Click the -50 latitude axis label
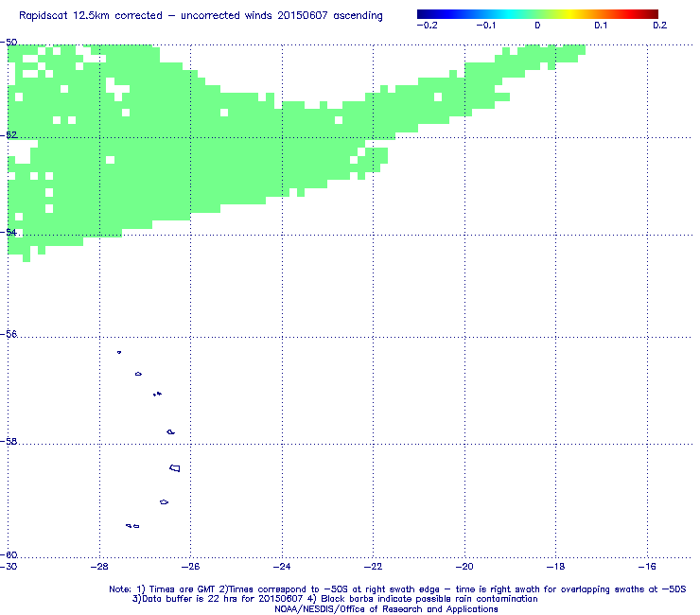Image resolution: width=700 pixels, height=615 pixels. coord(9,43)
